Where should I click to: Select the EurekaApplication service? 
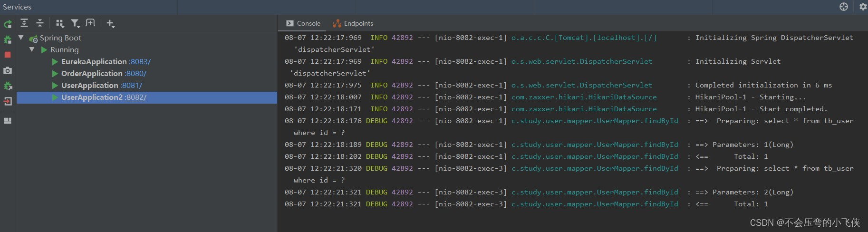94,62
